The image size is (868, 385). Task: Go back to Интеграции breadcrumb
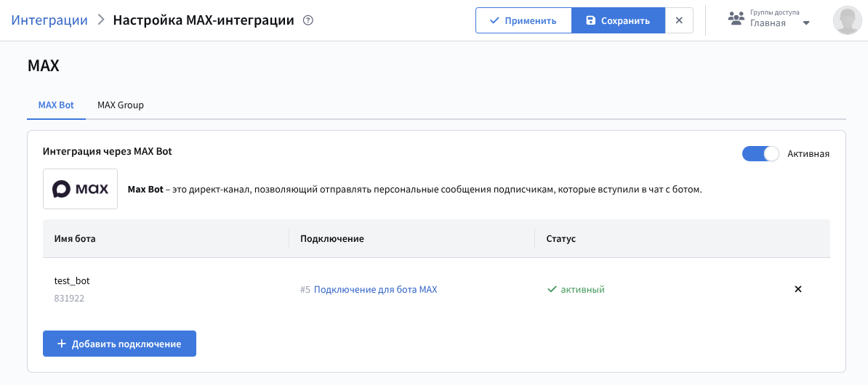[x=49, y=20]
